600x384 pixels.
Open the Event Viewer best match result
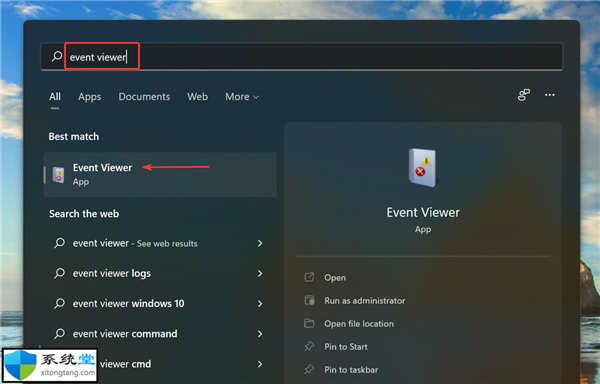click(x=160, y=174)
